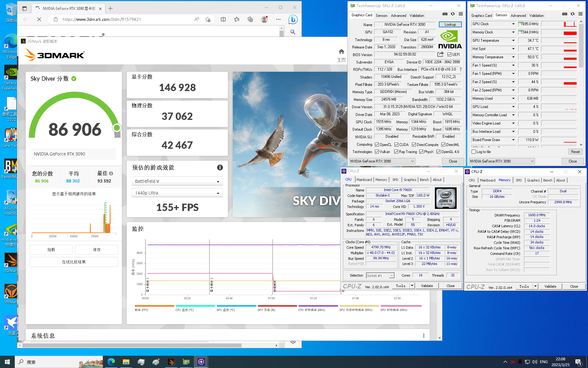Screen dimensions: 588x368
Task: Open SPD tab in right CPU-Z window
Action: pos(518,180)
